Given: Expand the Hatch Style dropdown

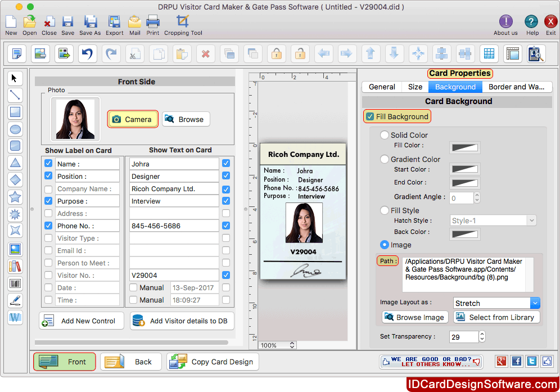Looking at the screenshot, I should pos(493,220).
